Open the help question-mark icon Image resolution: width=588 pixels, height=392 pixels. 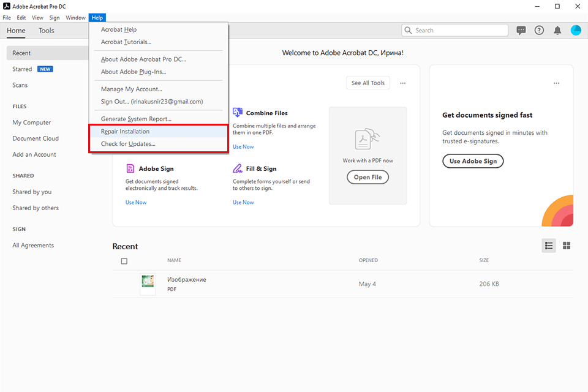point(539,30)
